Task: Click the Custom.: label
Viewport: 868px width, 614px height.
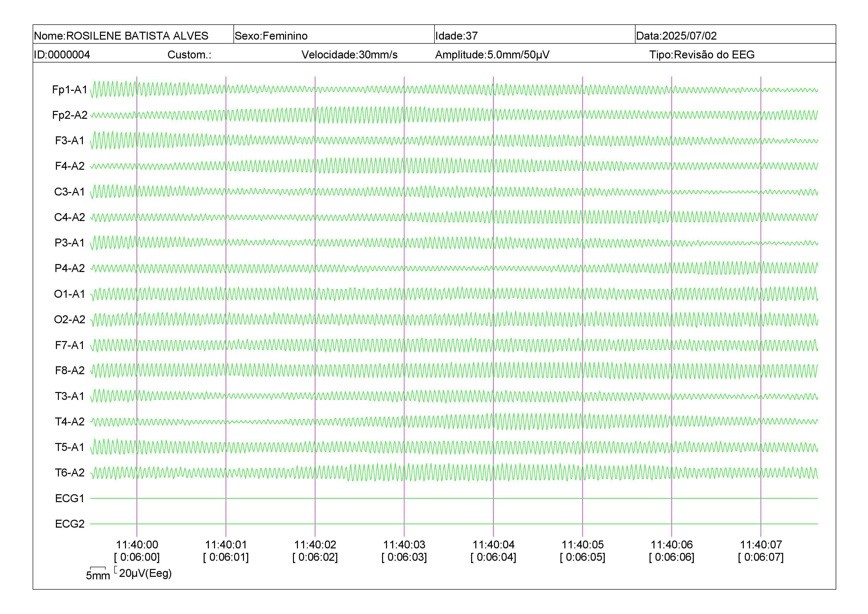Action: (189, 55)
